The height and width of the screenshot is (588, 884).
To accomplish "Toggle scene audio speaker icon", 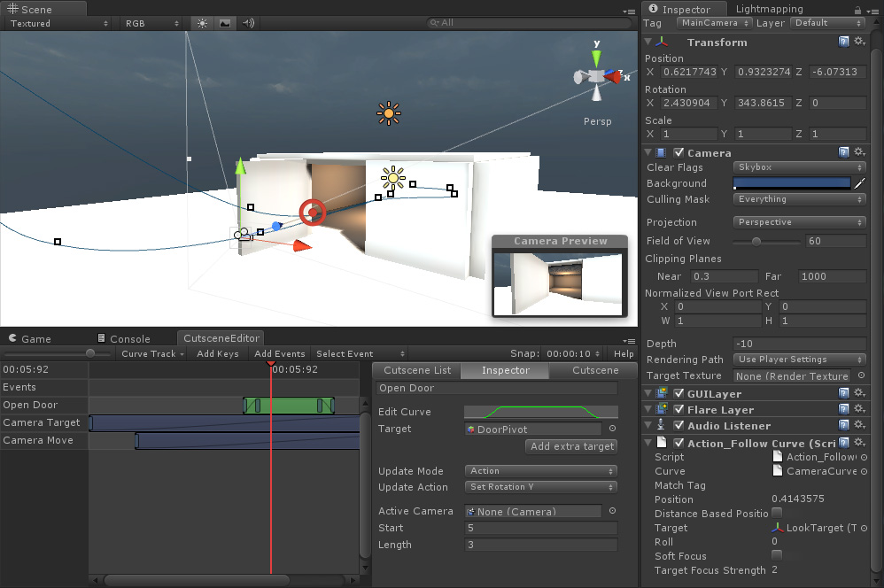I will (x=248, y=23).
